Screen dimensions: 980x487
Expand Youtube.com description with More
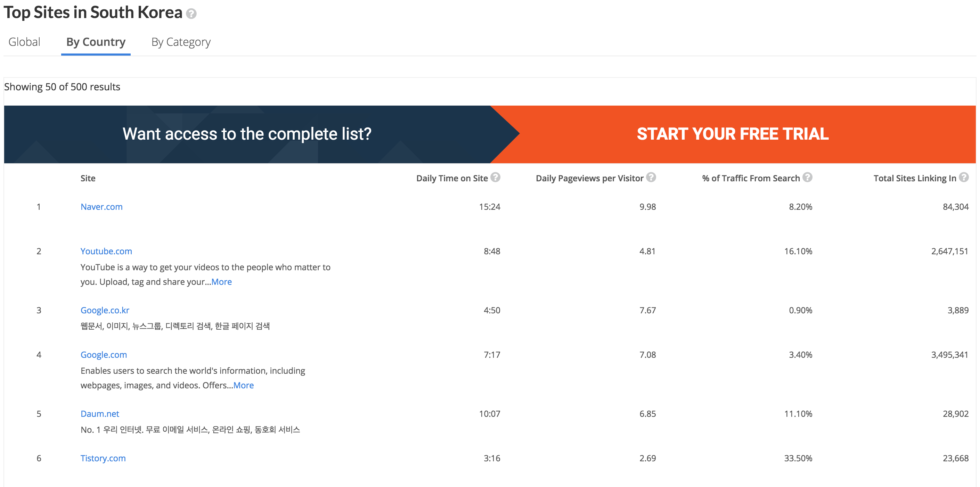click(221, 282)
